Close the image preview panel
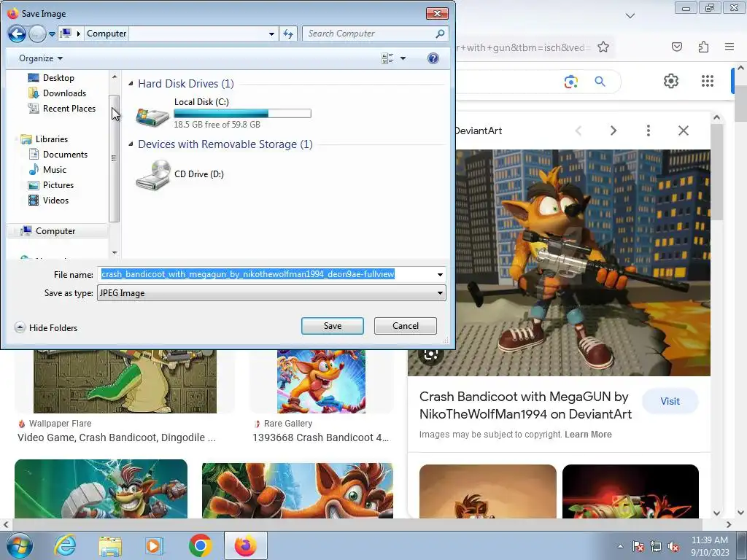 pyautogui.click(x=683, y=131)
